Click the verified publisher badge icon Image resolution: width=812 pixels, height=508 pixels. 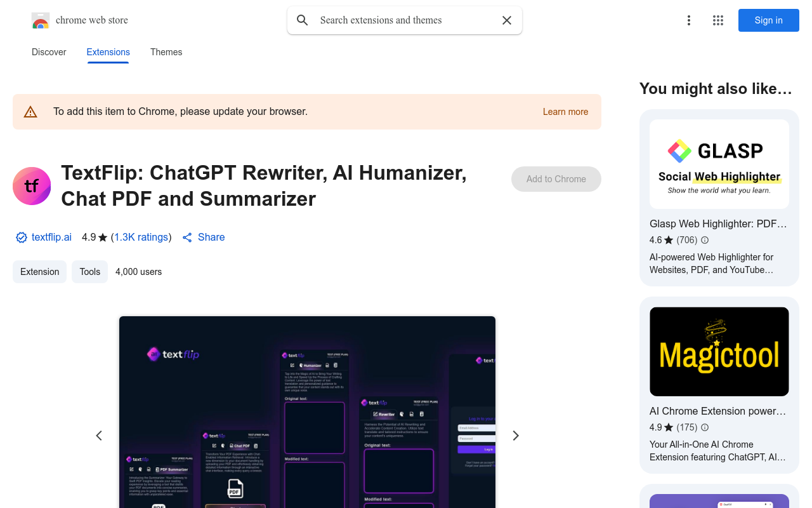(22, 237)
